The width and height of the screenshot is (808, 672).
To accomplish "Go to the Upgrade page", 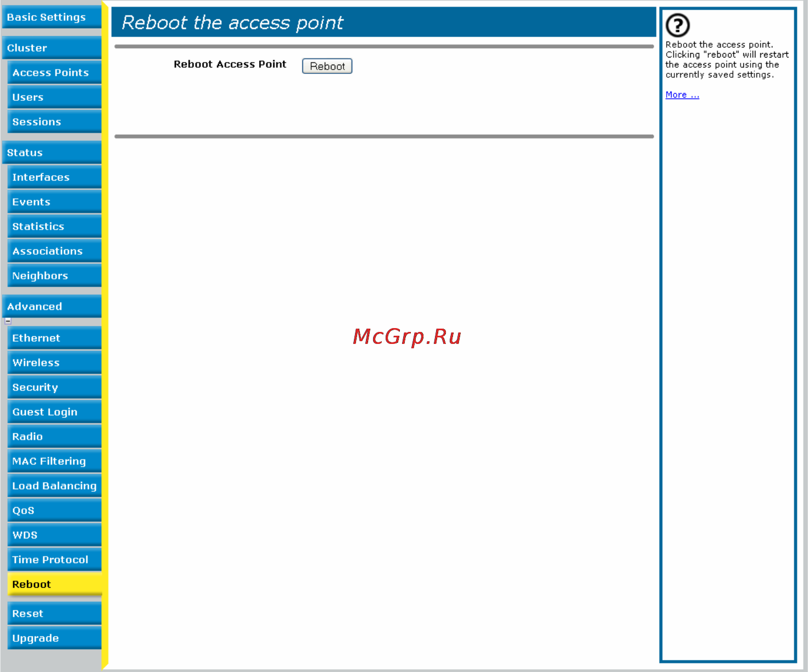I will pyautogui.click(x=54, y=638).
